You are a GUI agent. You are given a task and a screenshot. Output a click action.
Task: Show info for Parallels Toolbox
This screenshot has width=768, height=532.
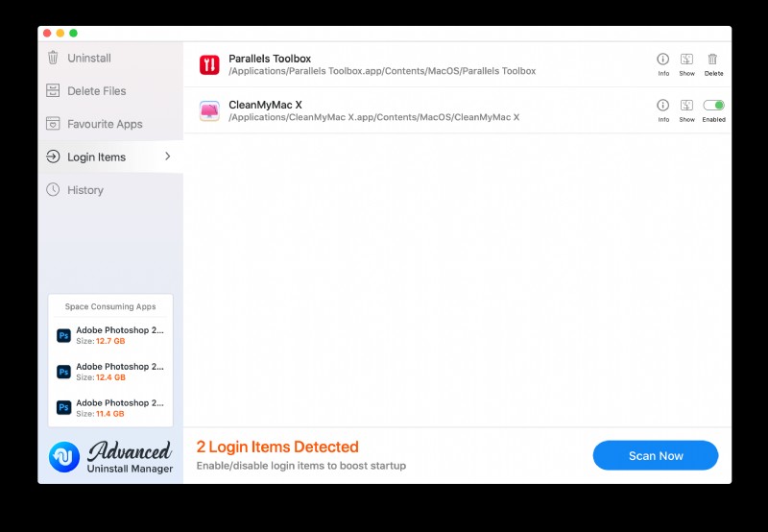[663, 64]
